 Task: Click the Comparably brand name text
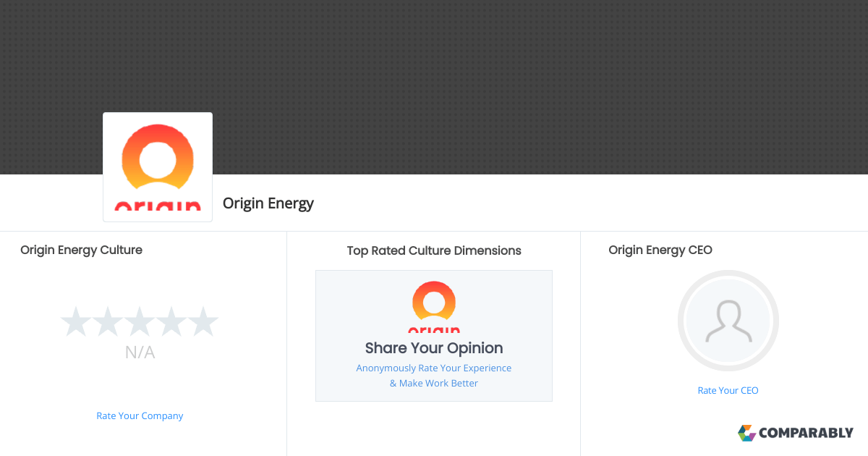point(806,434)
